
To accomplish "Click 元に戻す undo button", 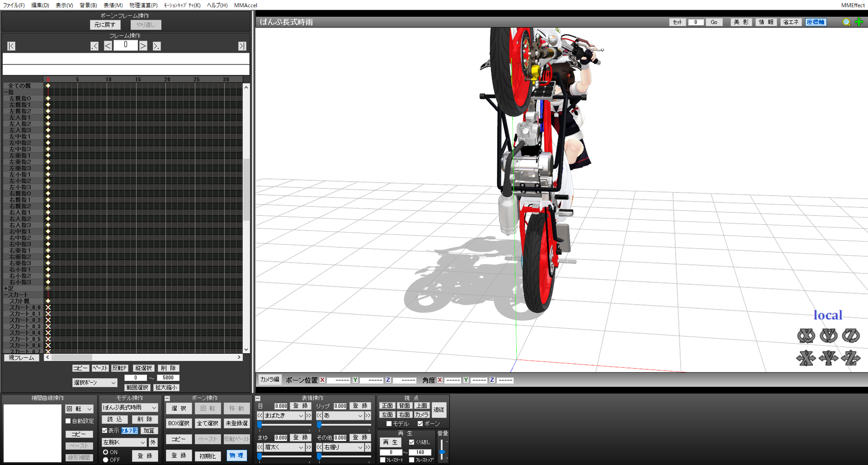I will pyautogui.click(x=105, y=25).
